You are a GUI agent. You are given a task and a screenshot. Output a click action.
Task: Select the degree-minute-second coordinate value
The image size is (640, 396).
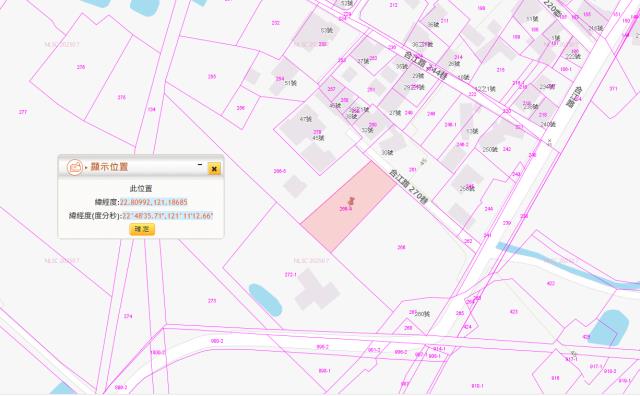click(167, 216)
